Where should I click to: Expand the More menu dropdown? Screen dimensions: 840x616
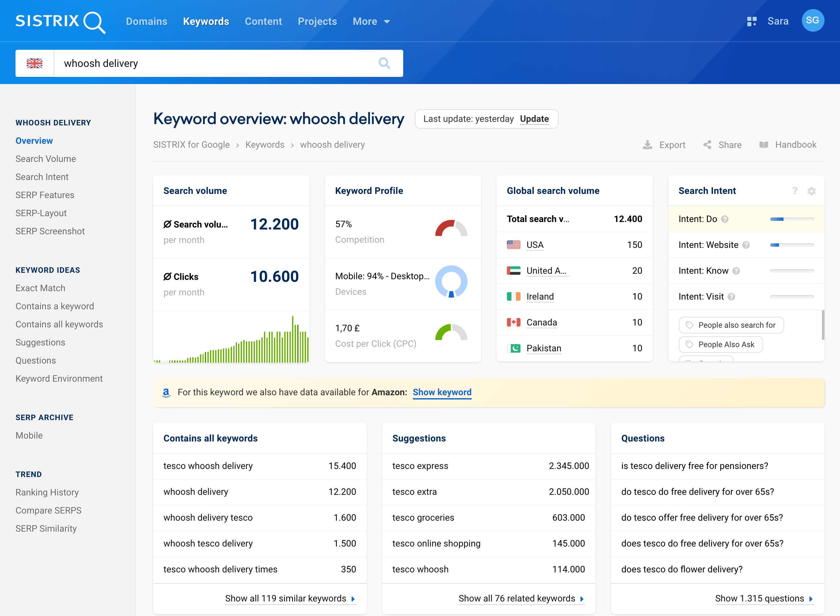click(x=371, y=22)
